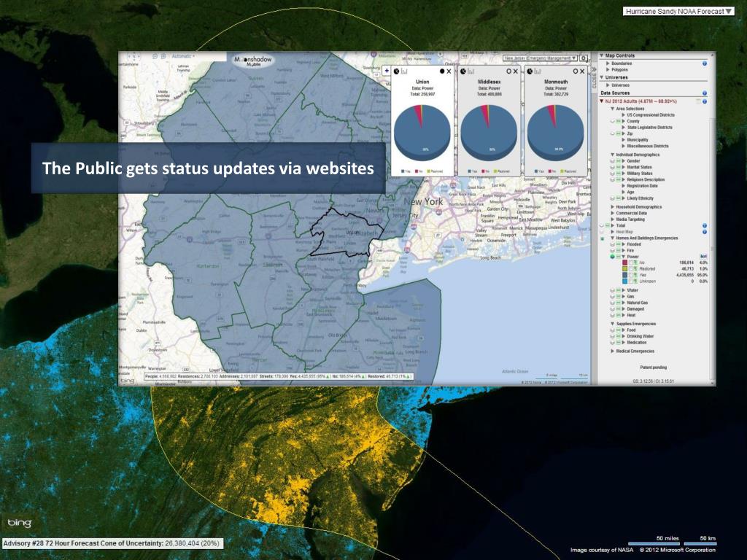Click the settings icon beside New Jersey dropdown

(584, 58)
